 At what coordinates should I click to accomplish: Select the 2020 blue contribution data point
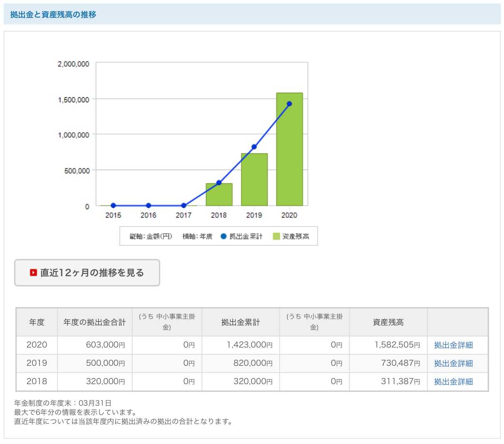point(289,104)
